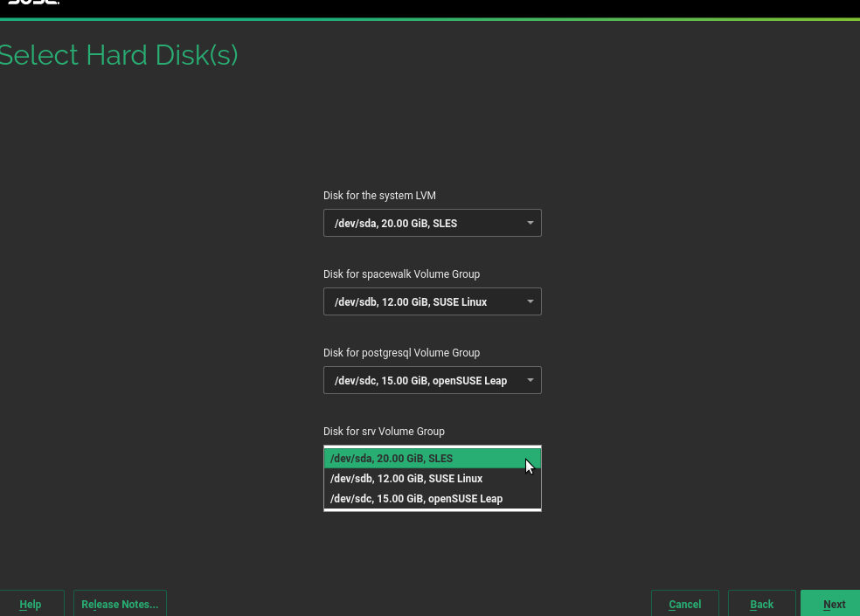Open the dropdown showing /dev/sda, 20.00 GiB, SLES
Screen dimensions: 860x616
tap(432, 223)
